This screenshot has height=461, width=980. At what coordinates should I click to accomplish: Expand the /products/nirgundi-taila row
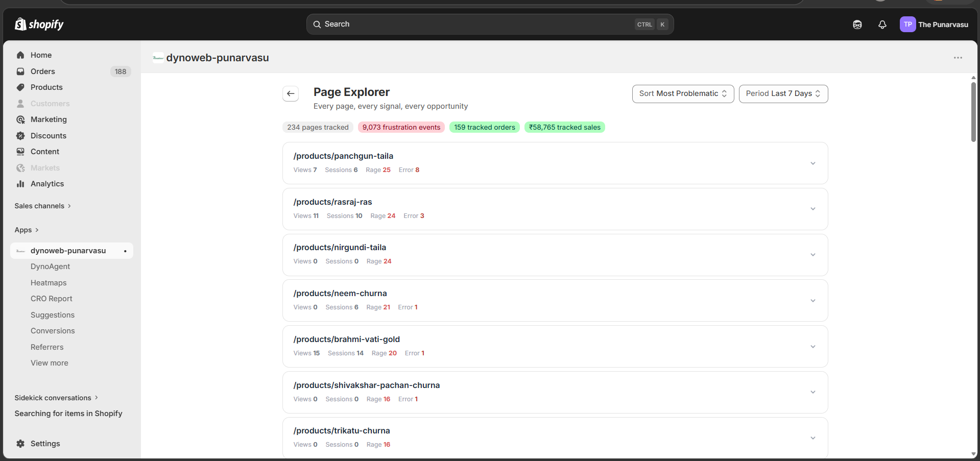pyautogui.click(x=812, y=255)
